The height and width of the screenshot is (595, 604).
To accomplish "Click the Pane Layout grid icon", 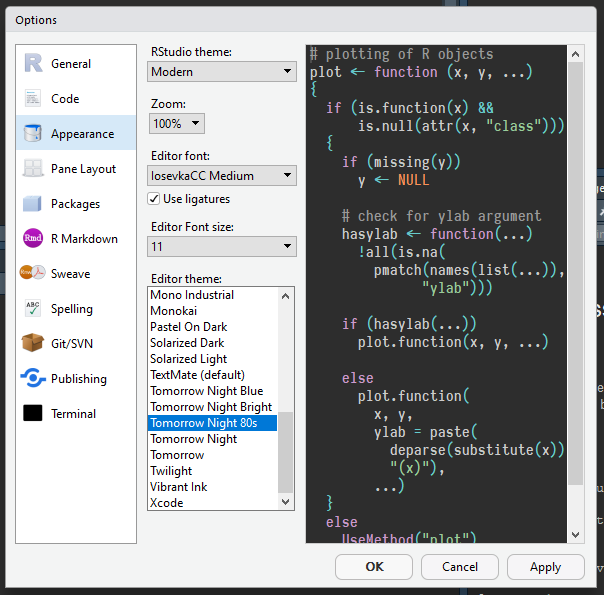I will tap(33, 168).
